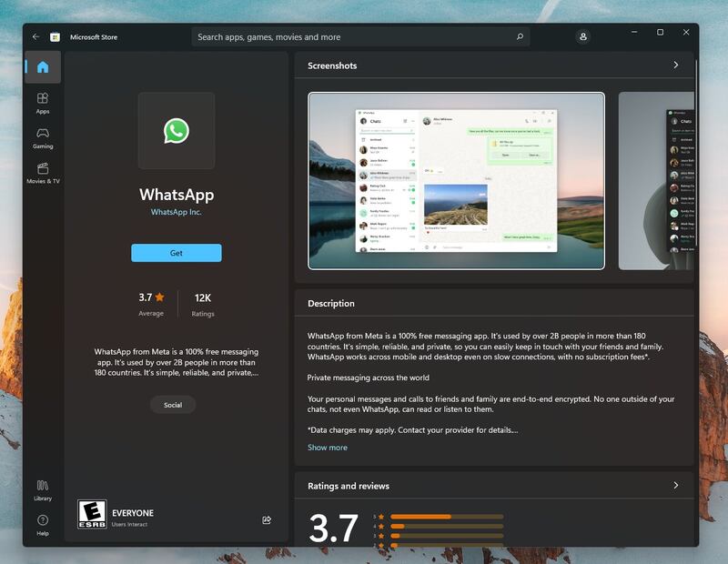Open the Apps section icon in sidebar
This screenshot has width=728, height=564.
[x=40, y=102]
